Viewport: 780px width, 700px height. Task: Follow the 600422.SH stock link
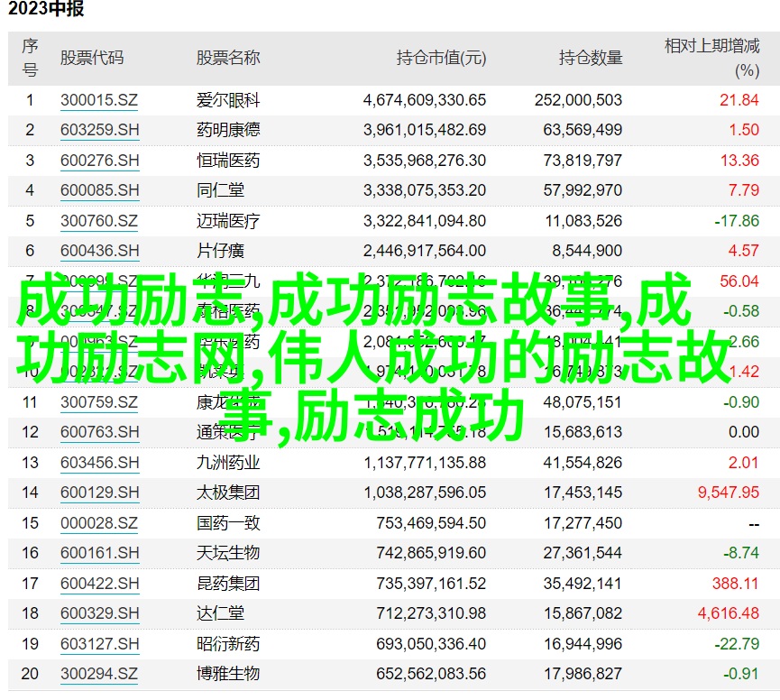[99, 584]
